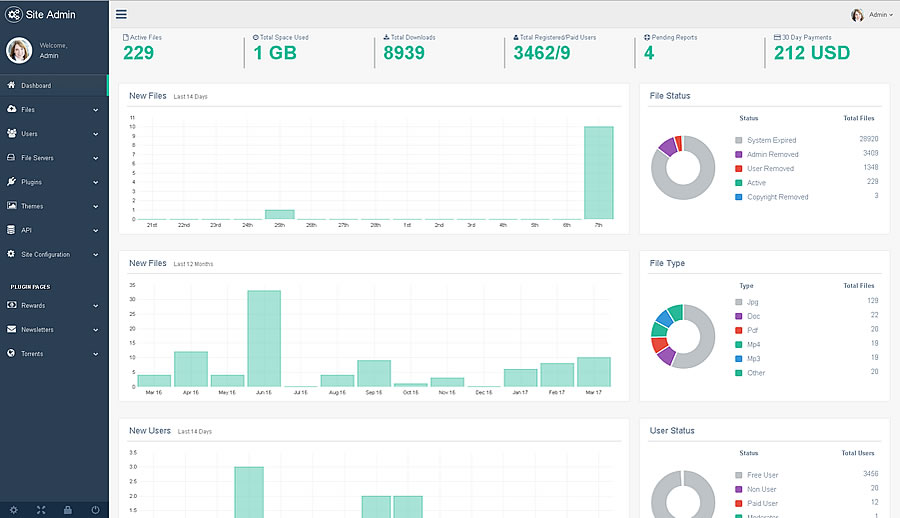This screenshot has height=518, width=900.
Task: Click the 30 Day Payments 212 USD stat
Action: [x=812, y=48]
